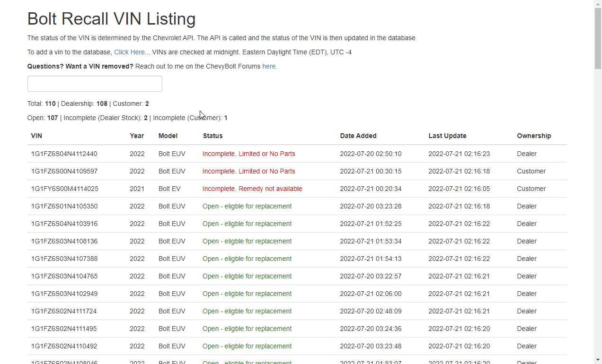Grab the vertical scrollbar thumb
602x364 pixels.
click(x=598, y=39)
